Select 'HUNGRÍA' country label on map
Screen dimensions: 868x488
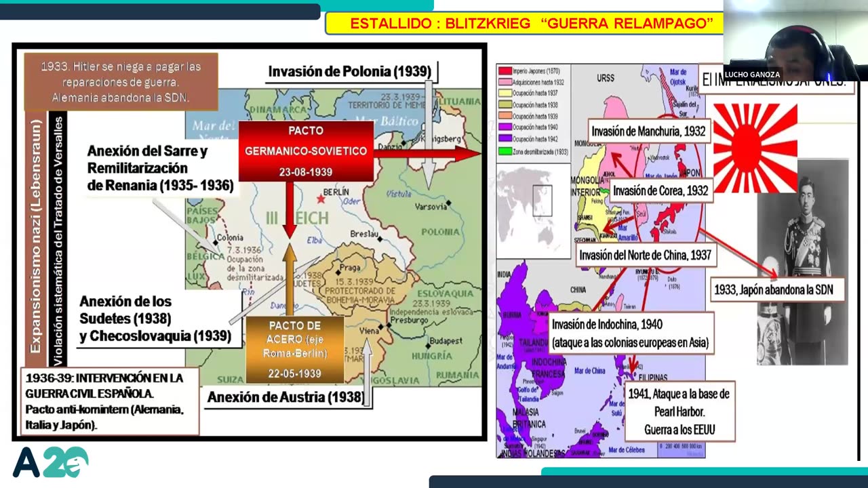tap(432, 355)
